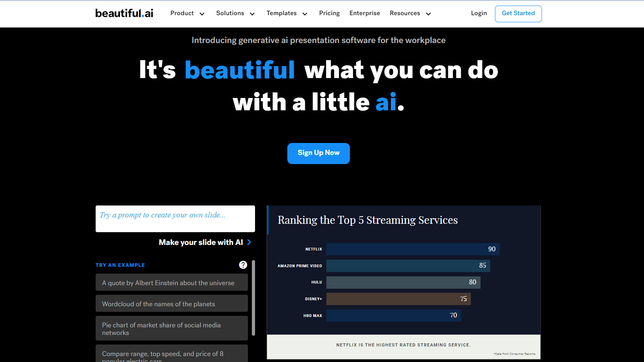The width and height of the screenshot is (644, 362).
Task: Open the help question mark icon
Action: pyautogui.click(x=243, y=265)
